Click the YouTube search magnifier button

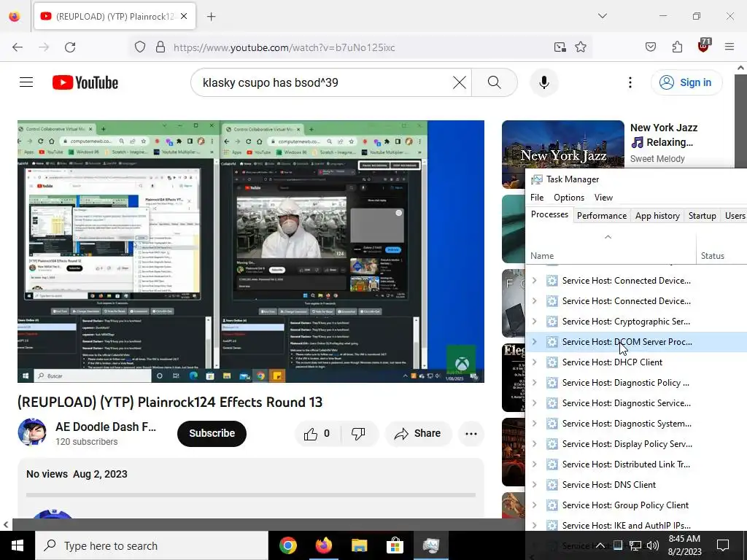495,82
